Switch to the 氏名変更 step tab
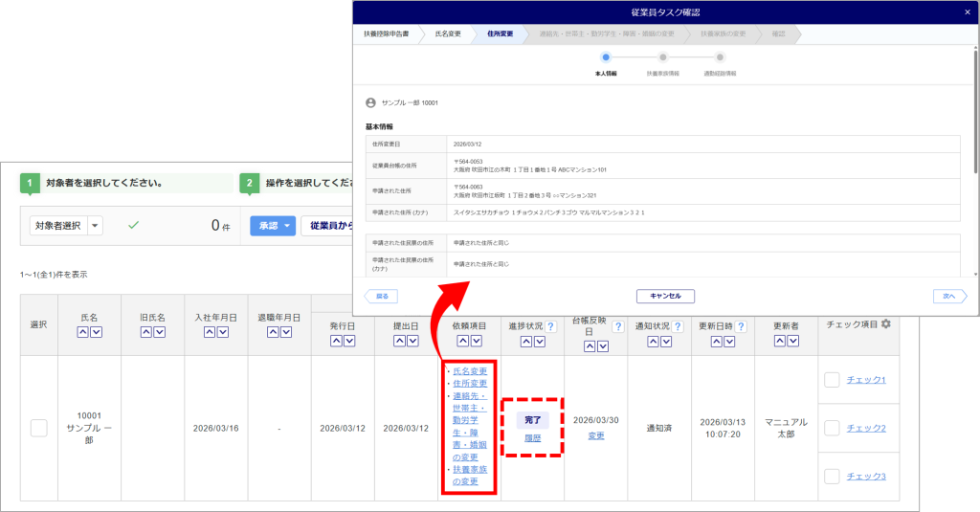980x512 pixels. point(443,33)
